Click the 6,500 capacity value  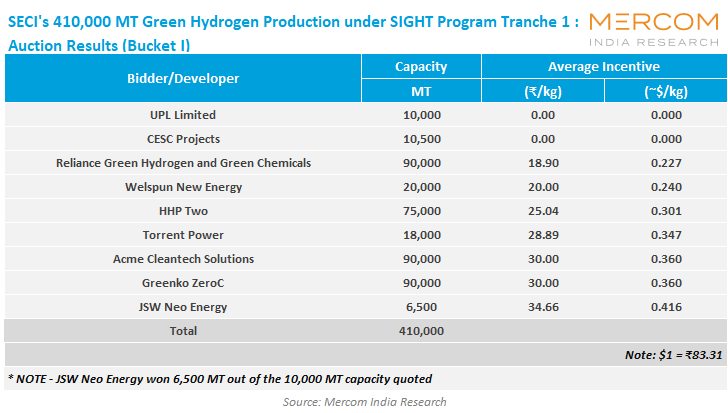[x=421, y=307]
